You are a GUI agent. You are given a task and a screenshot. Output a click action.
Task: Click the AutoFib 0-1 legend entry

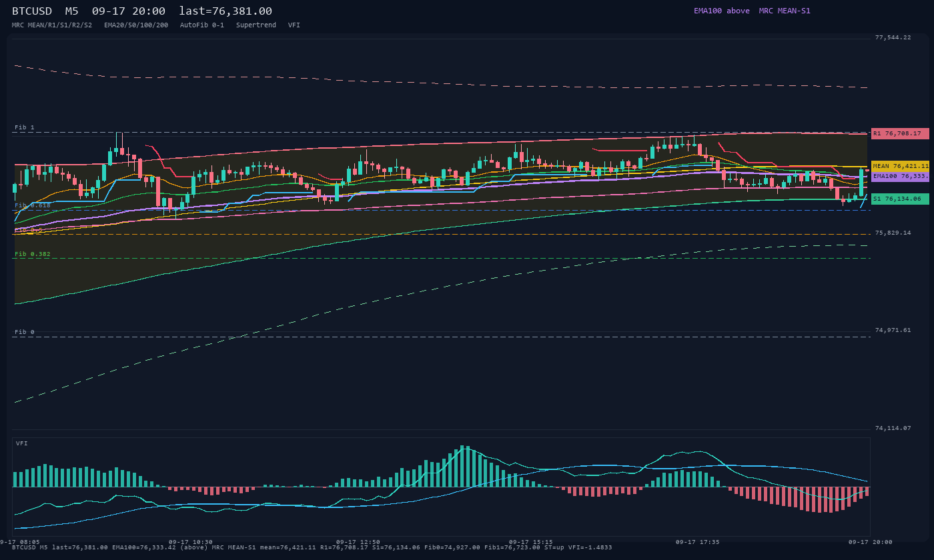(202, 25)
